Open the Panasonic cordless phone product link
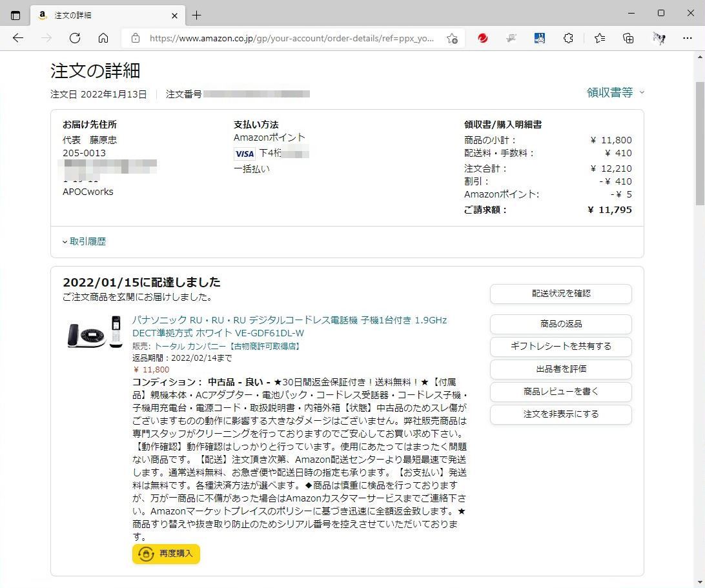 289,327
